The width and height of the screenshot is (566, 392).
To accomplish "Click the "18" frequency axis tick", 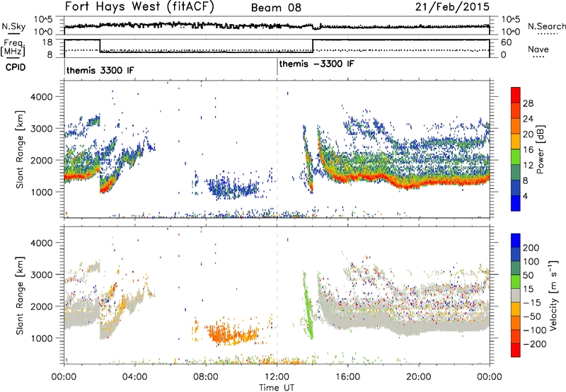I will click(x=47, y=42).
